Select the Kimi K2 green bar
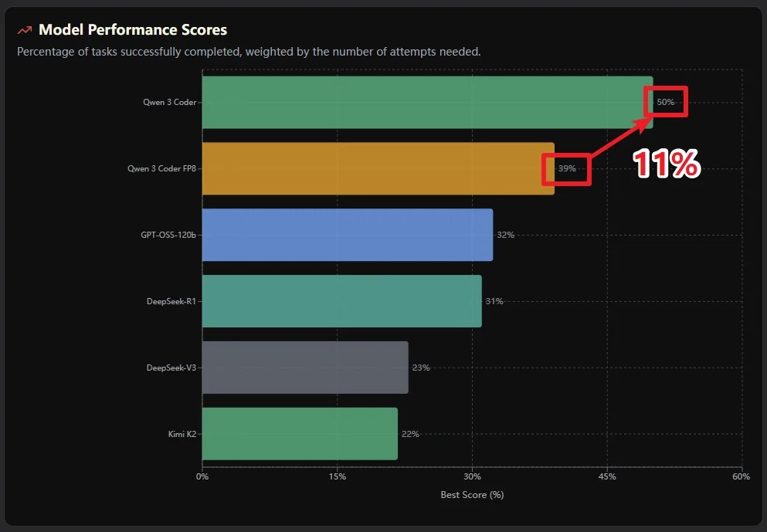This screenshot has height=532, width=767. point(300,434)
